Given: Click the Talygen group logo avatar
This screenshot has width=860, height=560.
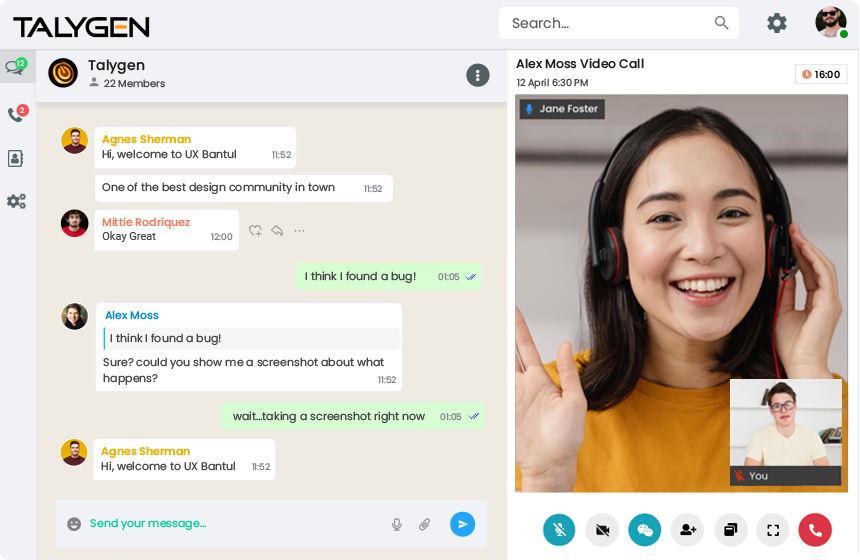Looking at the screenshot, I should tap(63, 73).
